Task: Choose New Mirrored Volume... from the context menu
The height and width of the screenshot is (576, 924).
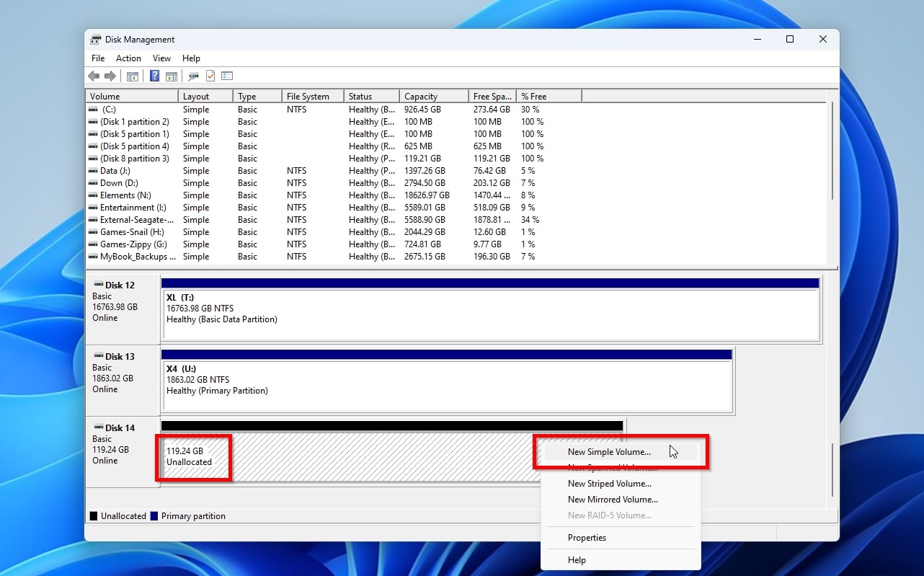Action: [x=621, y=500]
